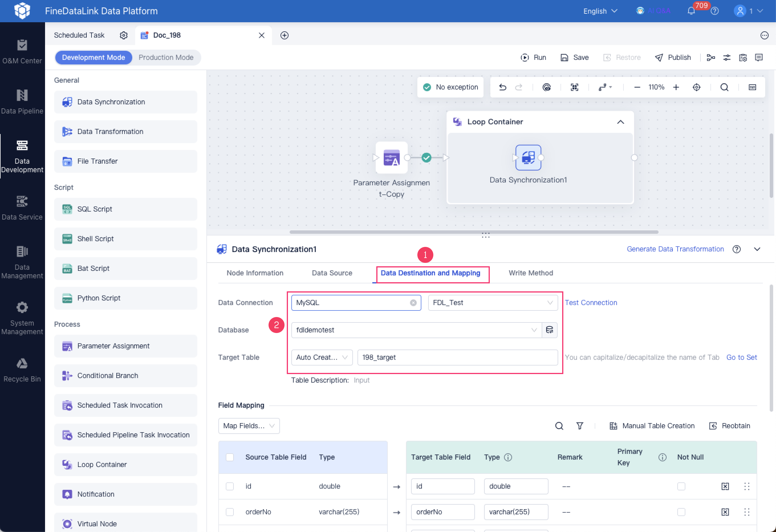This screenshot has height=532, width=776.
Task: Open Data Pipeline in sidebar
Action: [22, 101]
